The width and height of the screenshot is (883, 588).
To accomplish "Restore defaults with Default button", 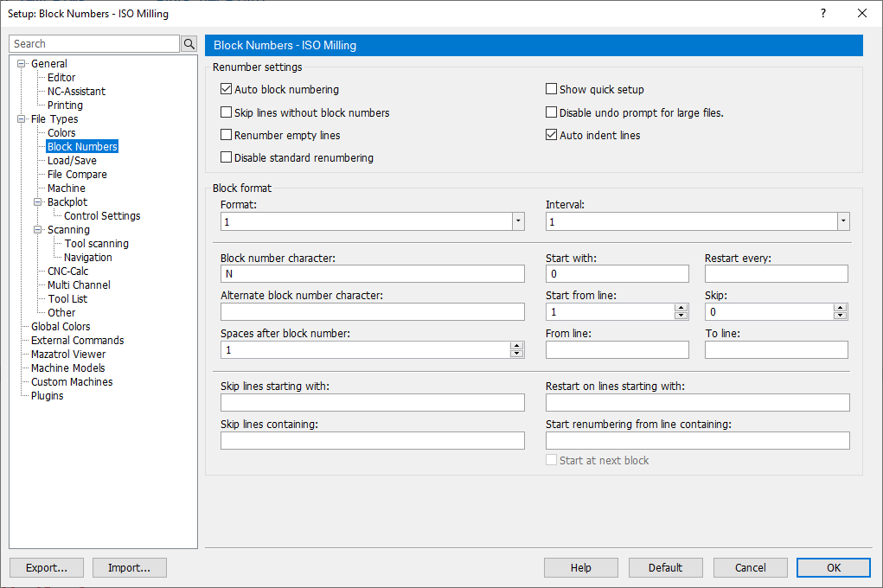I will pyautogui.click(x=665, y=568).
